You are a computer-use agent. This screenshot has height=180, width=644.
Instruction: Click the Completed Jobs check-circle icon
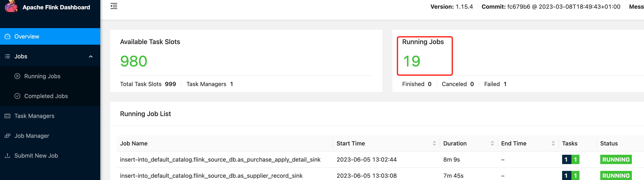[x=17, y=96]
